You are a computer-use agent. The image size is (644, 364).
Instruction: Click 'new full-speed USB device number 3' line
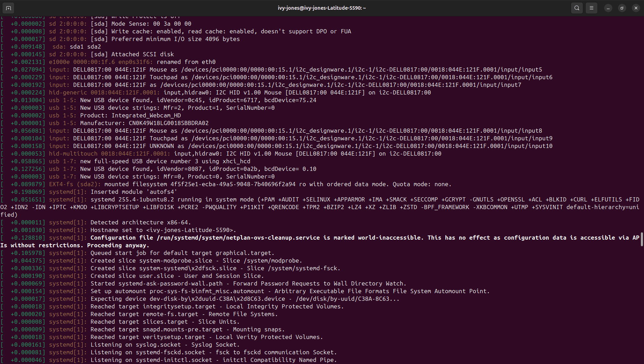[125, 161]
